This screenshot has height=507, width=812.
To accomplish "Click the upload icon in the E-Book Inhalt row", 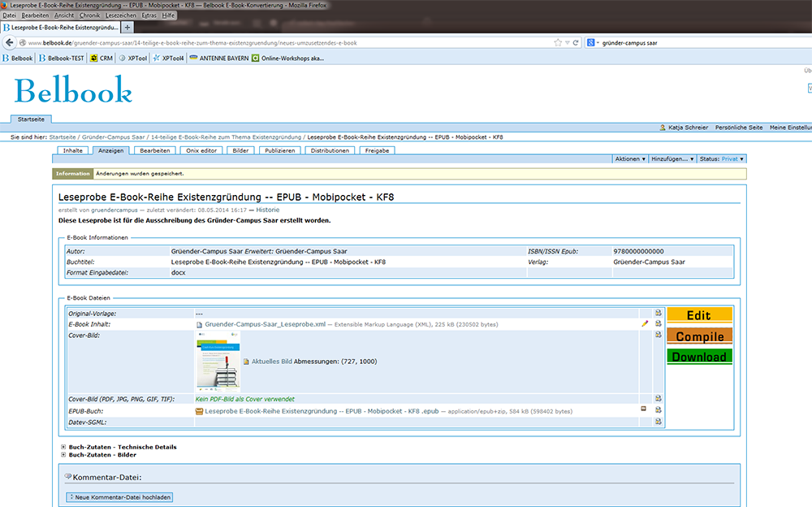I will (659, 323).
